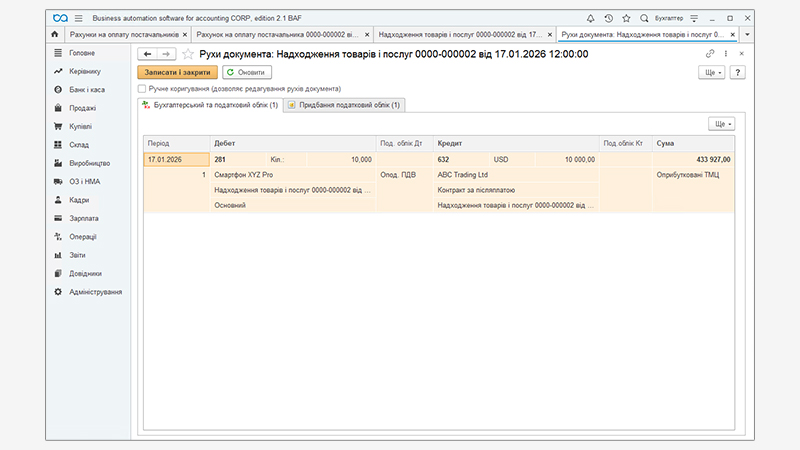This screenshot has width=800, height=450.
Task: Click the Записати і закрити button
Action: point(177,73)
